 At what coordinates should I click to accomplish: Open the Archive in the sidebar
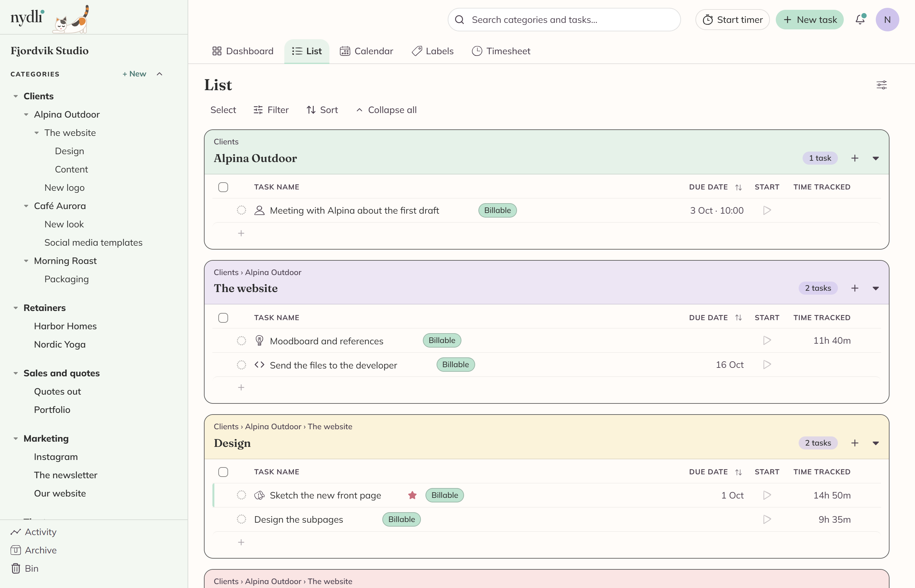click(34, 550)
